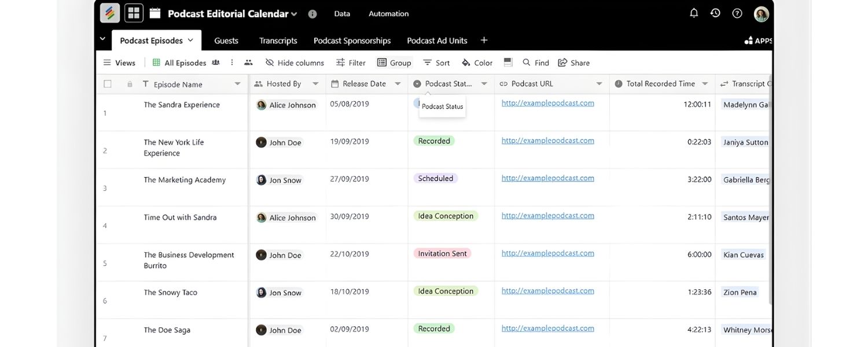Open the revision history clock icon
This screenshot has height=347, width=868.
click(715, 13)
